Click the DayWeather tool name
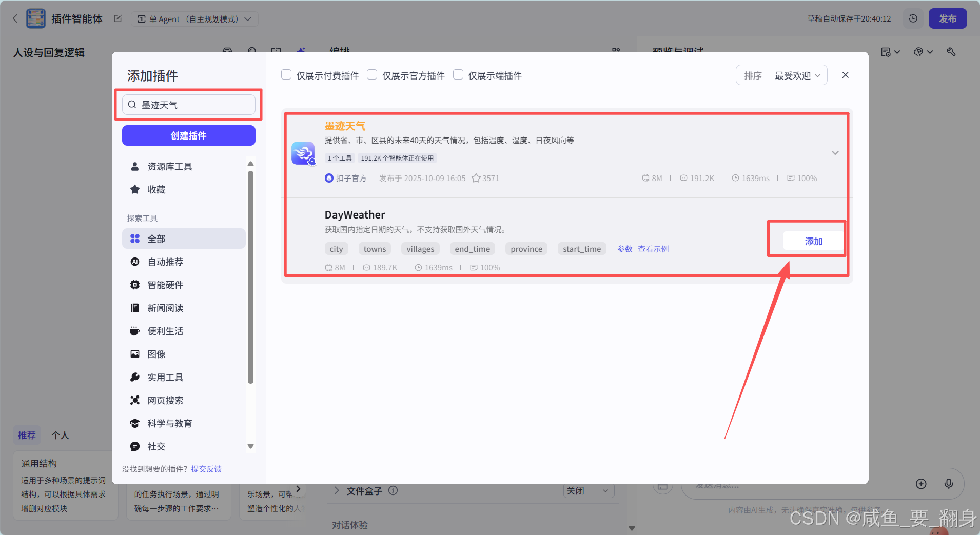Screen dimensions: 980x535 click(x=355, y=214)
